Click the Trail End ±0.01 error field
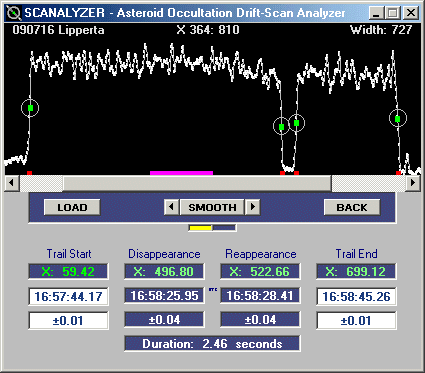This screenshot has height=373, width=425. coord(356,321)
